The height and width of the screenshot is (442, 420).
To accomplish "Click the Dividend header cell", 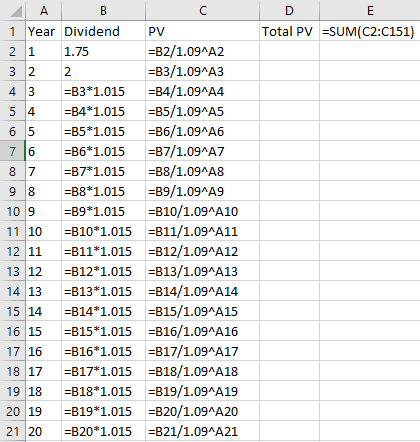I will click(x=103, y=31).
